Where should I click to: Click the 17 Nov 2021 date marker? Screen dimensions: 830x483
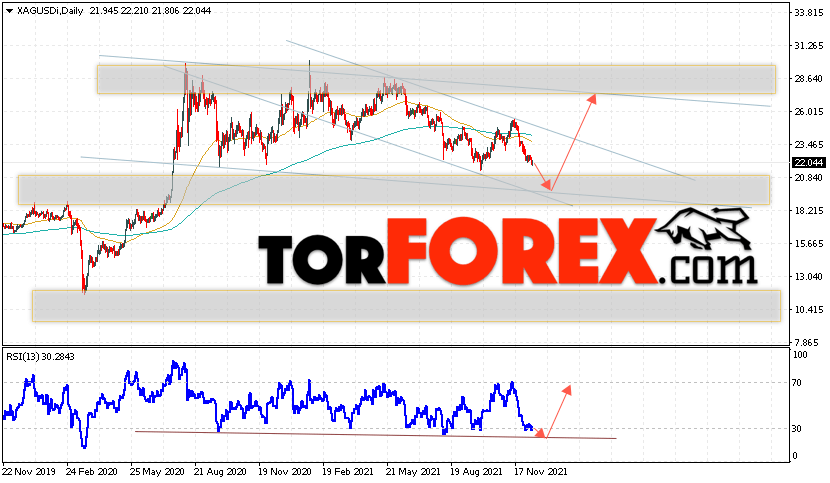point(540,471)
